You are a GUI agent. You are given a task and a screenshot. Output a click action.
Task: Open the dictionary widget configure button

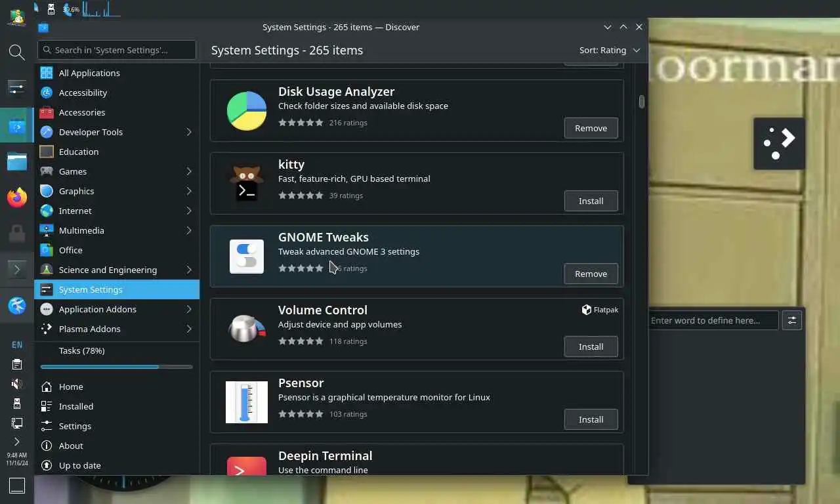tap(792, 320)
